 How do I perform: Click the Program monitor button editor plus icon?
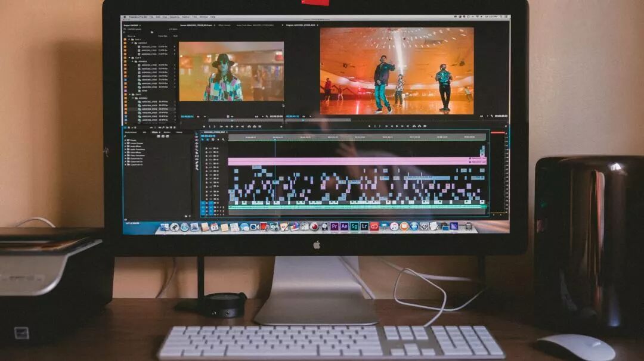point(506,126)
